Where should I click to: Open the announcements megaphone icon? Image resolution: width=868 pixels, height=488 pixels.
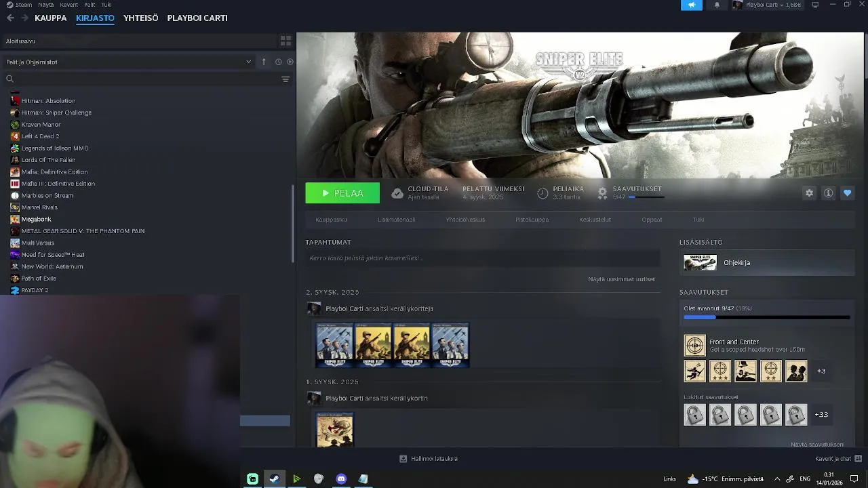click(x=692, y=5)
